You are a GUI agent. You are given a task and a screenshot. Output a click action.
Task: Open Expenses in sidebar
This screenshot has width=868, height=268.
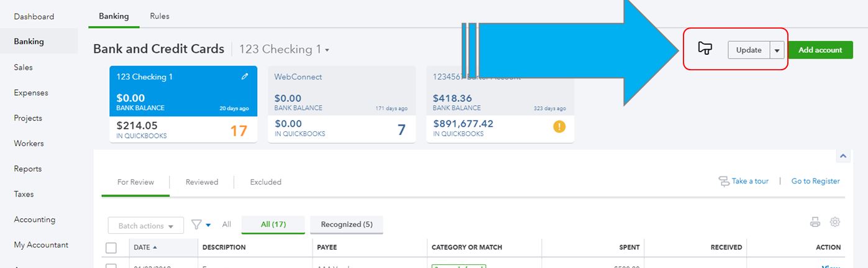click(x=31, y=93)
